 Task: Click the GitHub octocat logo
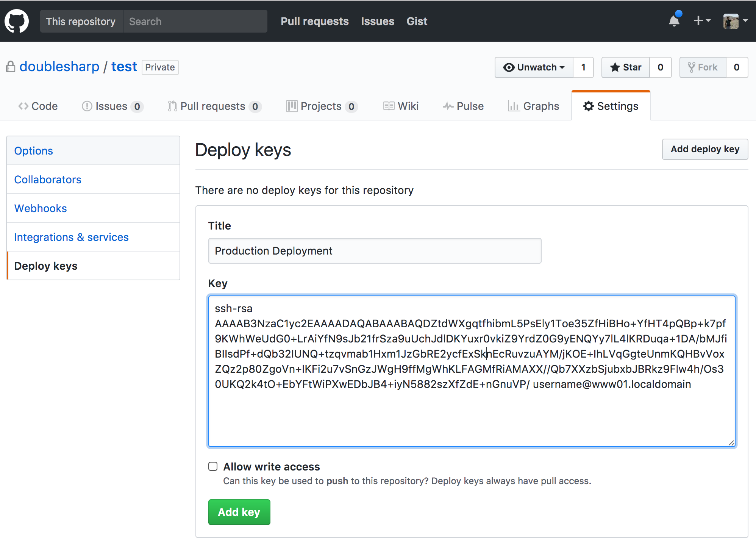click(x=17, y=21)
